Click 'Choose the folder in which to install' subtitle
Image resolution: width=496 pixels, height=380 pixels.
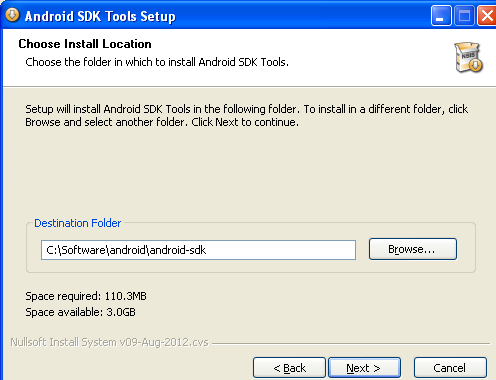157,62
